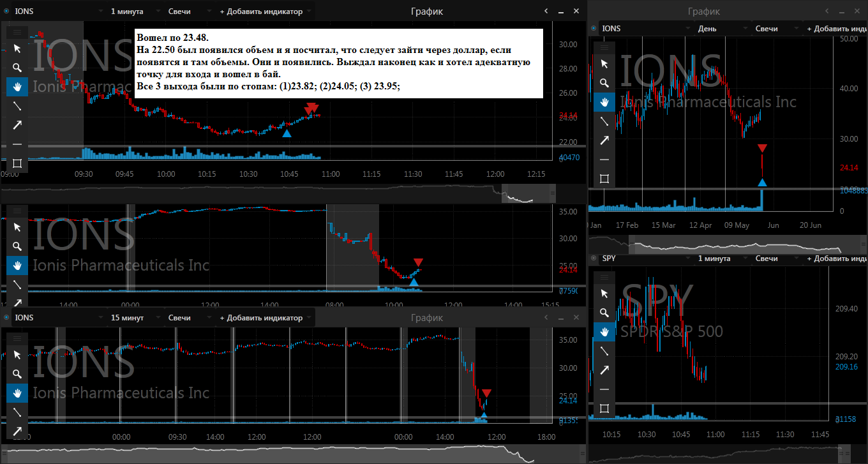Toggle the link circle beside IONS in 15 минут header
The width and height of the screenshot is (868, 464).
[x=6, y=317]
